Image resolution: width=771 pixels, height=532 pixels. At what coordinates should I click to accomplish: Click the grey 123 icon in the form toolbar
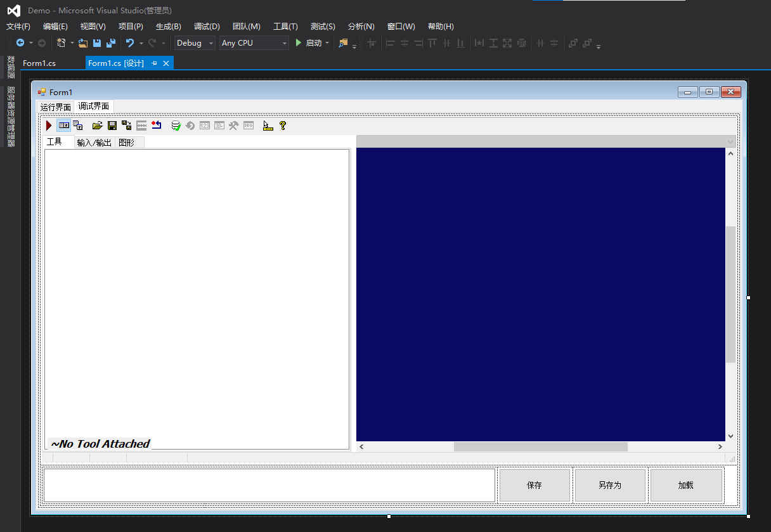click(205, 126)
